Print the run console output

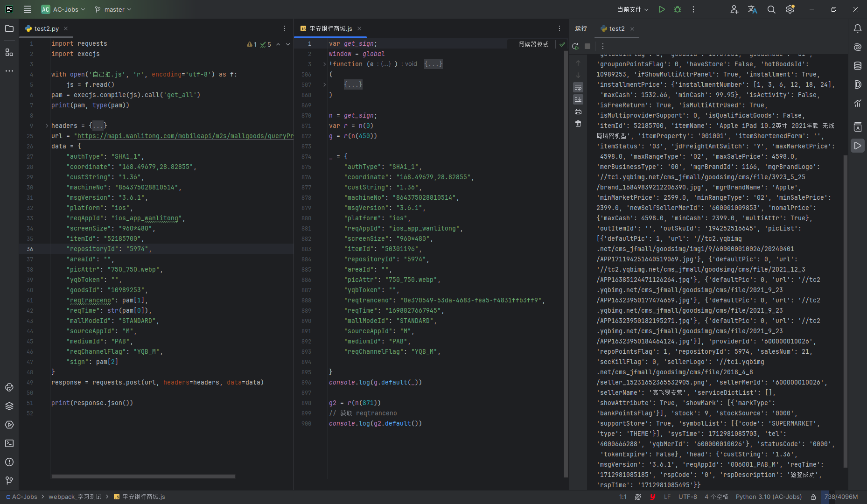578,112
